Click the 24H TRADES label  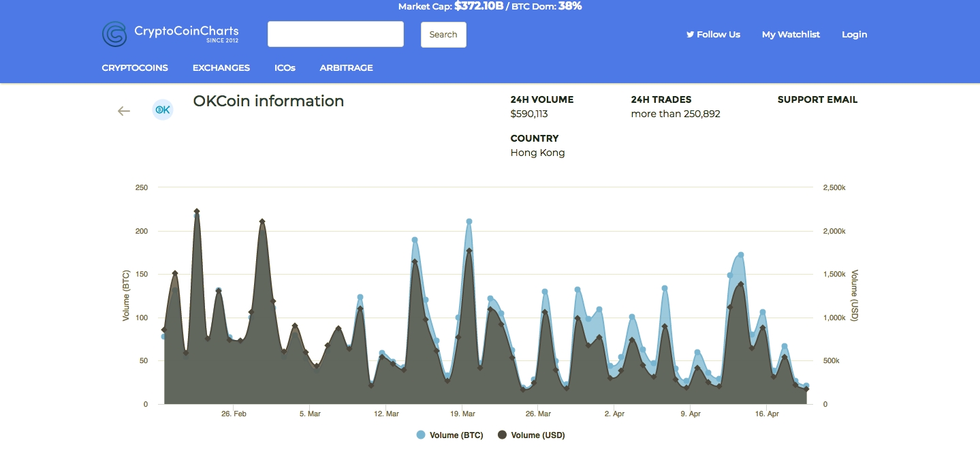click(x=661, y=99)
